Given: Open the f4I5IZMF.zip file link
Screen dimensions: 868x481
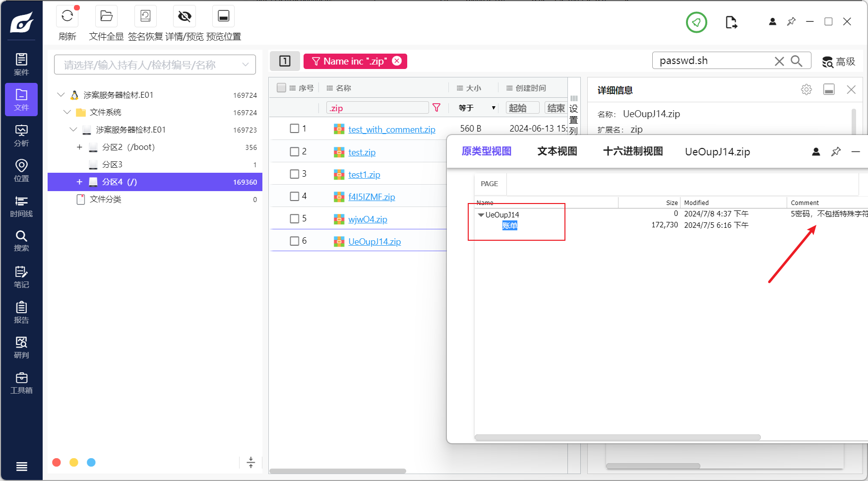Looking at the screenshot, I should click(372, 197).
